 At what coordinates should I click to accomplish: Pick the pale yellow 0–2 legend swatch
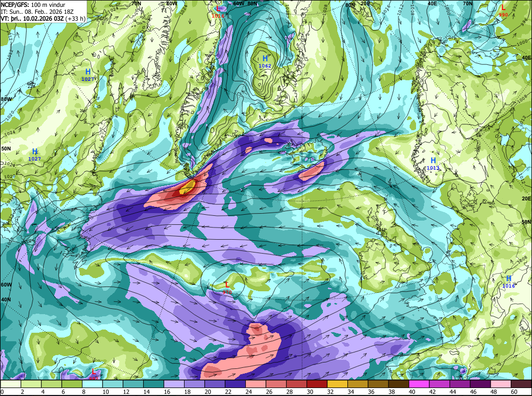tap(11, 384)
